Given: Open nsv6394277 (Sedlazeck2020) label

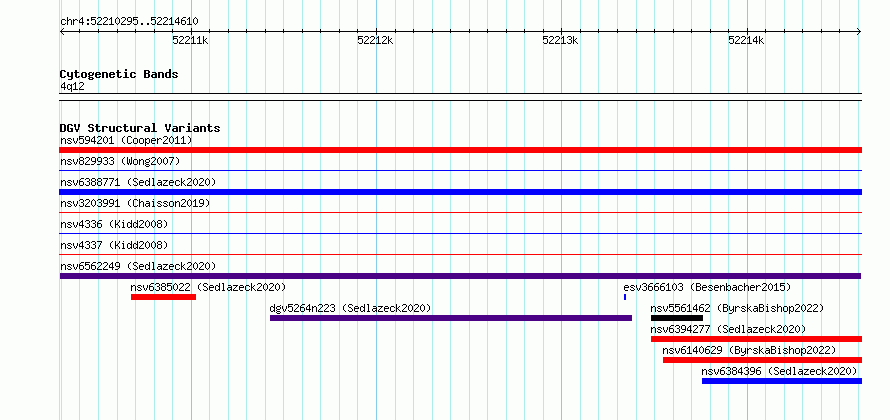Looking at the screenshot, I should tap(728, 329).
